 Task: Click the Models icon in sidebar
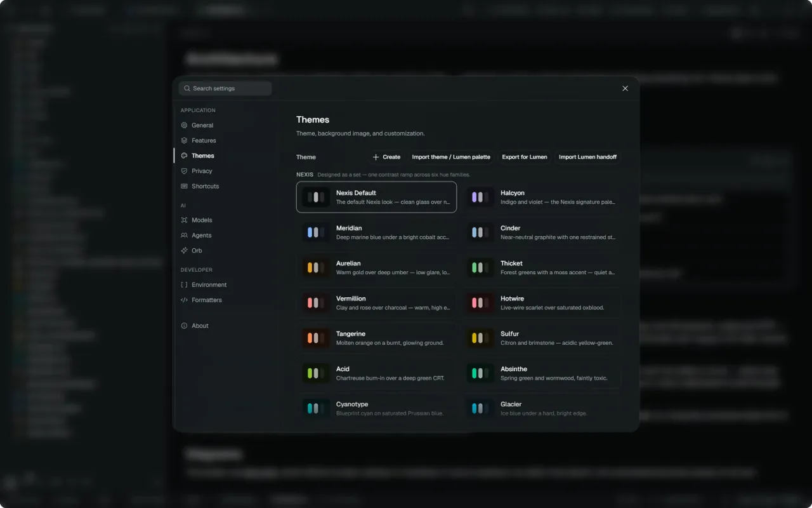[184, 220]
